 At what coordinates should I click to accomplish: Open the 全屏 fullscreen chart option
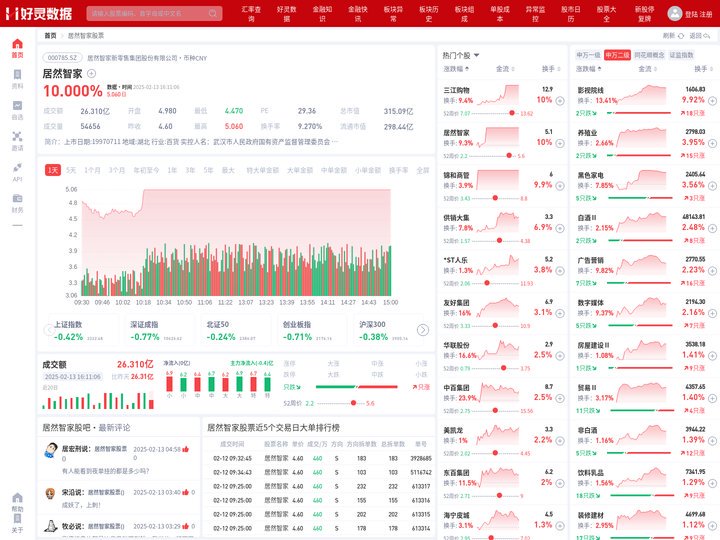[x=422, y=170]
